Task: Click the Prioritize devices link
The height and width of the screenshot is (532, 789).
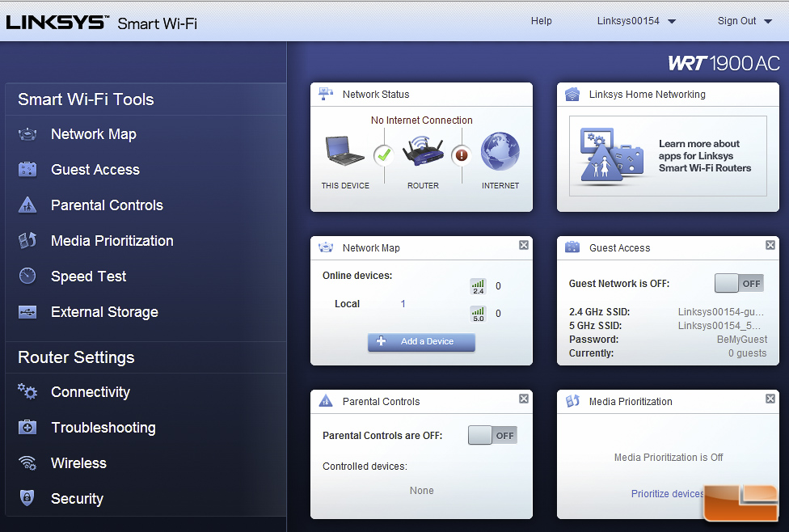Action: click(667, 494)
